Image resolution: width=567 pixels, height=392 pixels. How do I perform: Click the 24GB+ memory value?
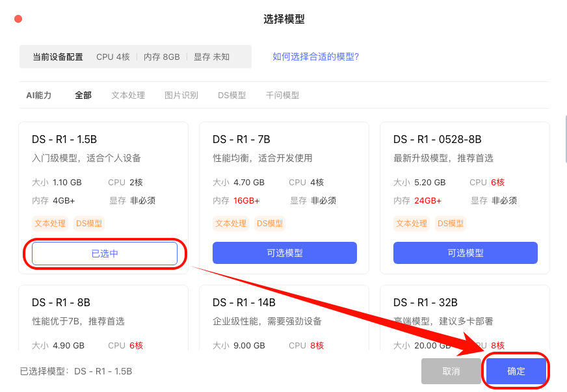428,201
